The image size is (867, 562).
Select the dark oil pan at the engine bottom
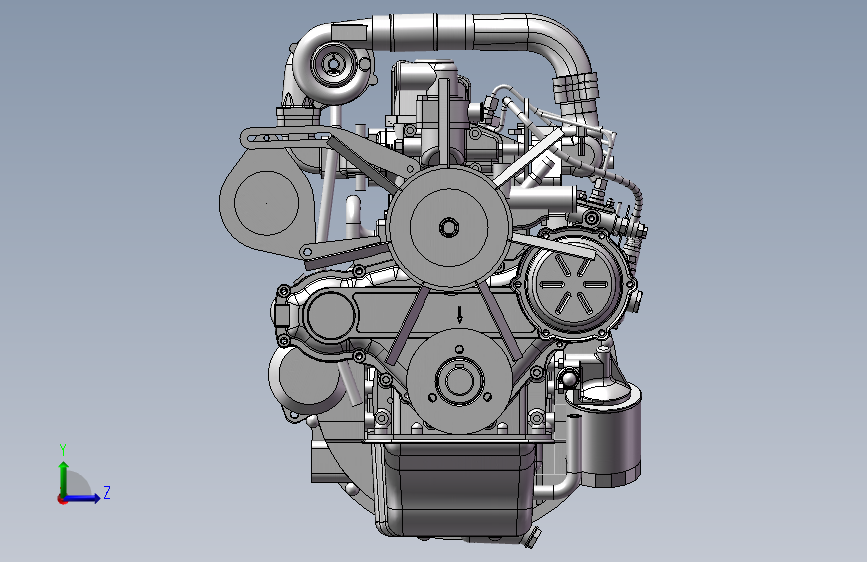[x=456, y=490]
